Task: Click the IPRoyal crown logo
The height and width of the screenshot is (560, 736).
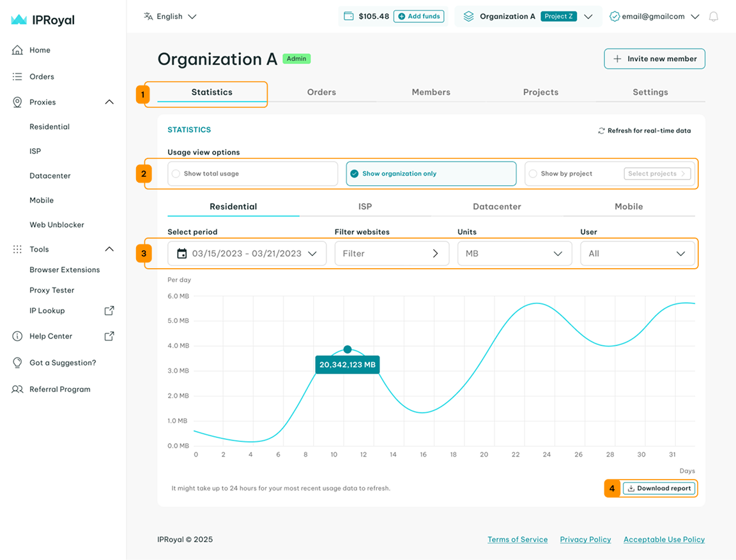Action: tap(19, 20)
